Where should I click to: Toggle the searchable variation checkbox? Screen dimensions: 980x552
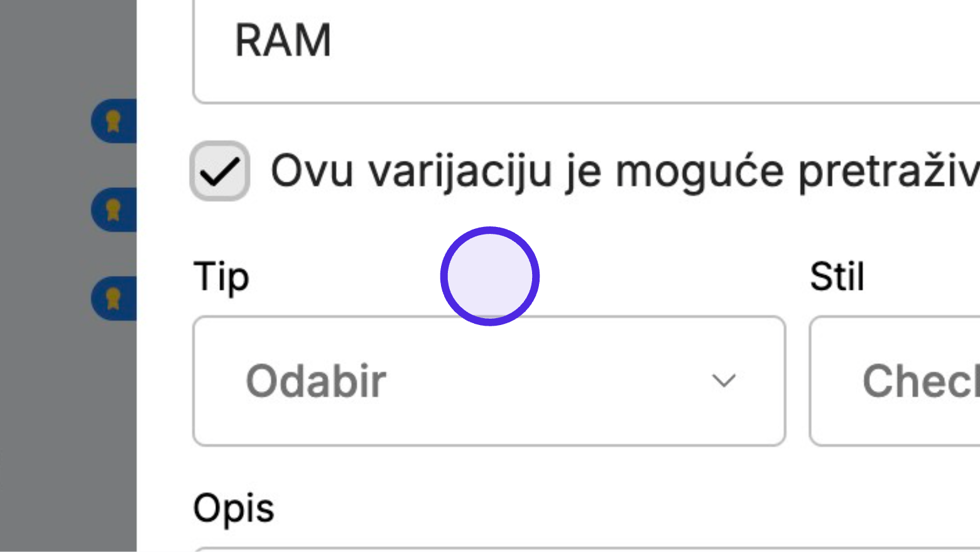pos(220,171)
